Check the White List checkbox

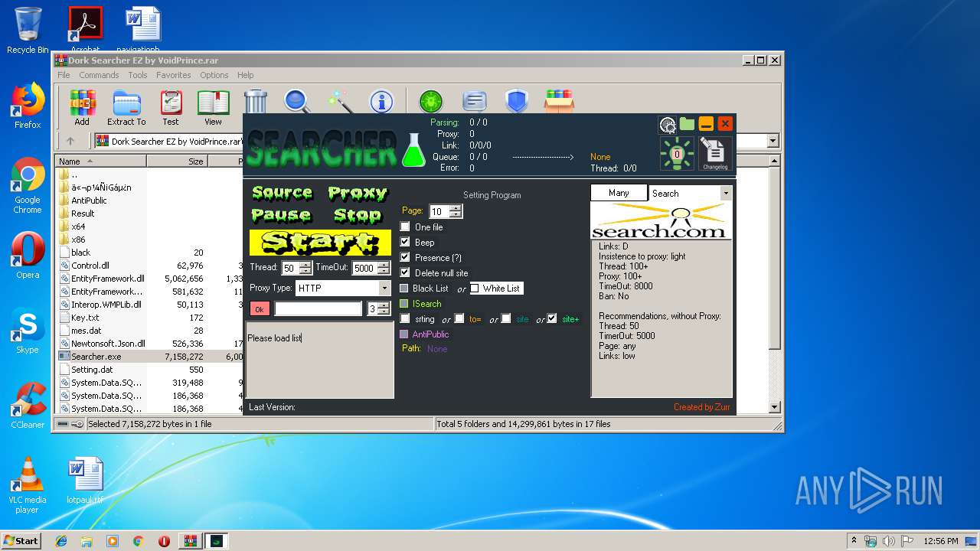point(475,289)
